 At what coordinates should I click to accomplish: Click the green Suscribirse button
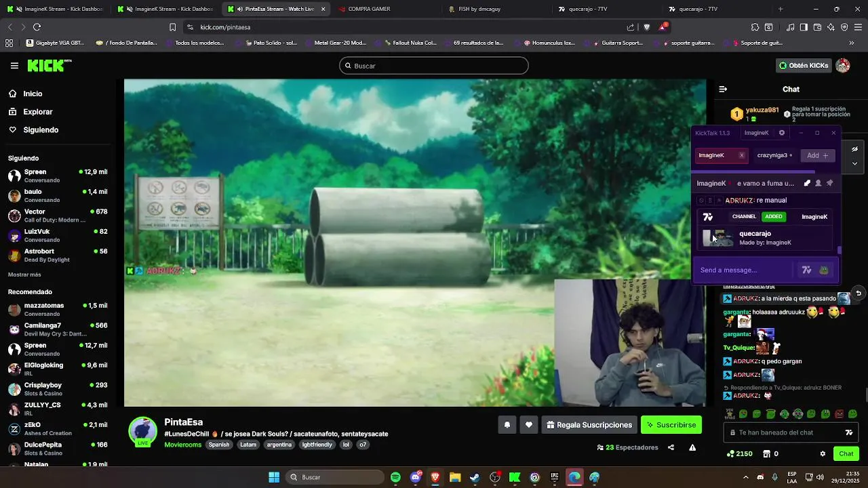[671, 425]
